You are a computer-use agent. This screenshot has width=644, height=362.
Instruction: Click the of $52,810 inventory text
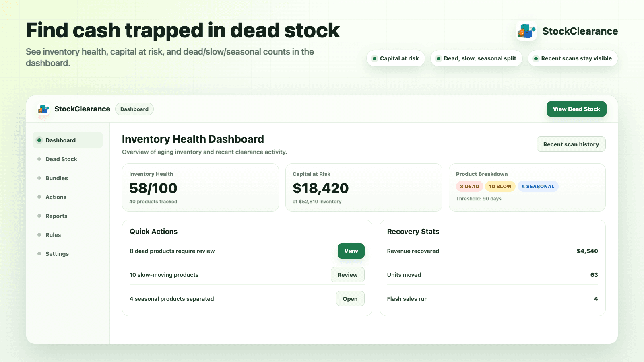(317, 202)
